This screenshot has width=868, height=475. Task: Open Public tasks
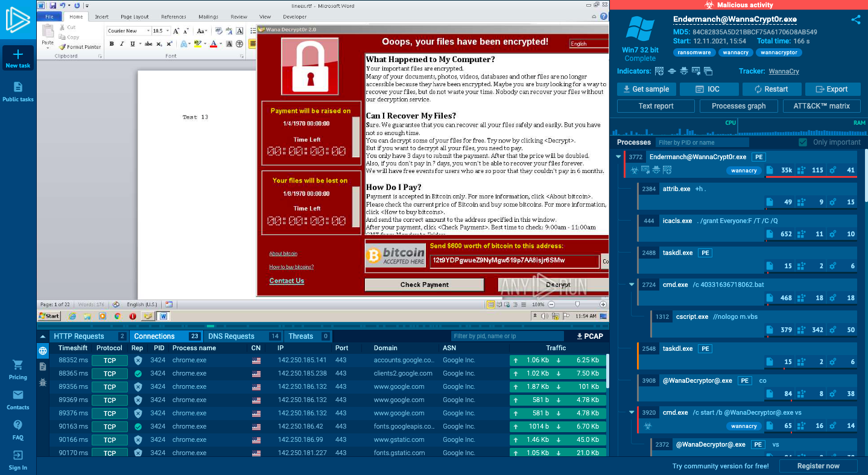(18, 92)
